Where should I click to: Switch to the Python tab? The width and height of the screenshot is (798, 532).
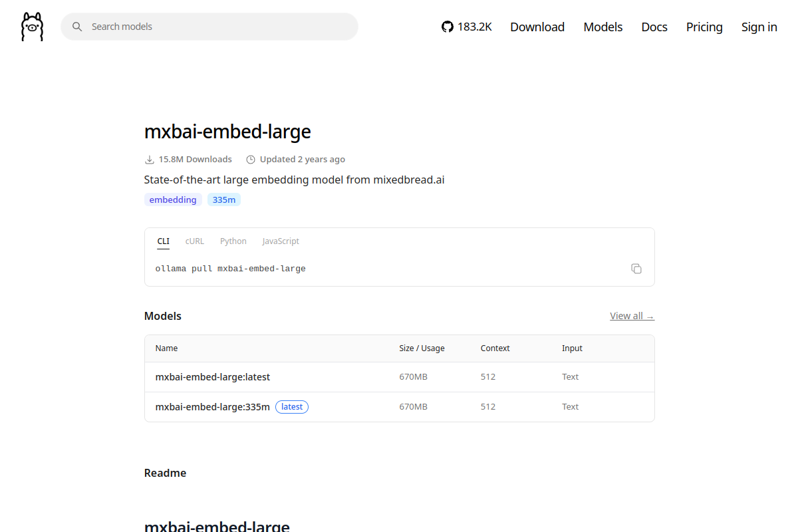pyautogui.click(x=233, y=241)
